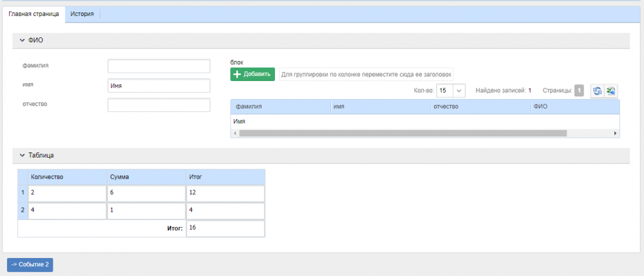This screenshot has height=276, width=644.
Task: Edit Сумма cell in row 2
Action: (x=146, y=211)
